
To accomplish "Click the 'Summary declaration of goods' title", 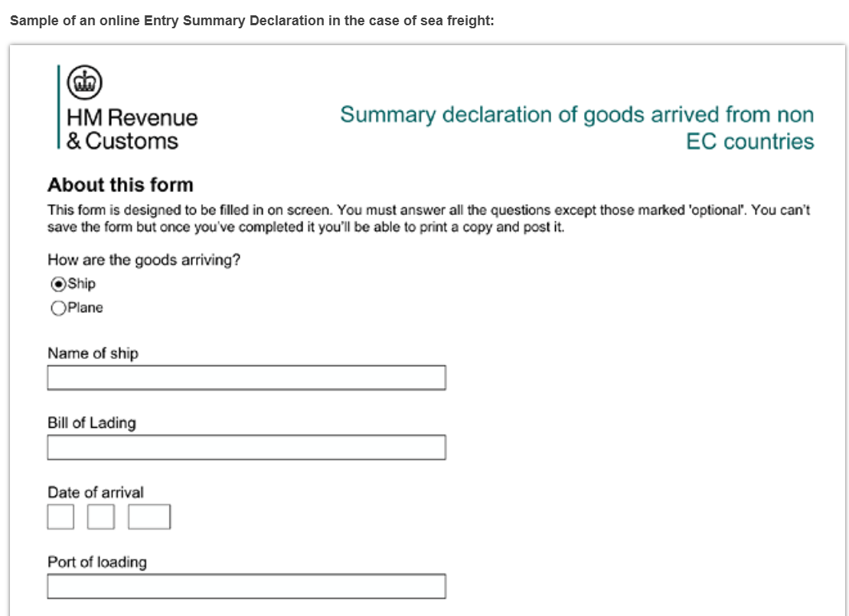I will (x=576, y=128).
